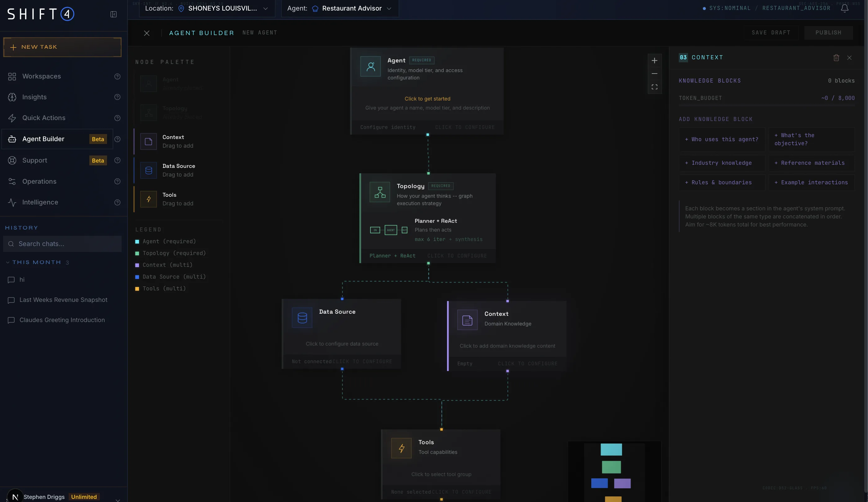Open help icon beside Insights

118,97
